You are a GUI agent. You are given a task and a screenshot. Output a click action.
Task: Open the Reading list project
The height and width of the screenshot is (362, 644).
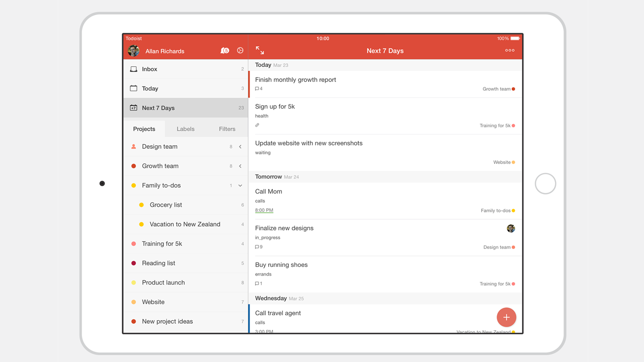coord(186,263)
